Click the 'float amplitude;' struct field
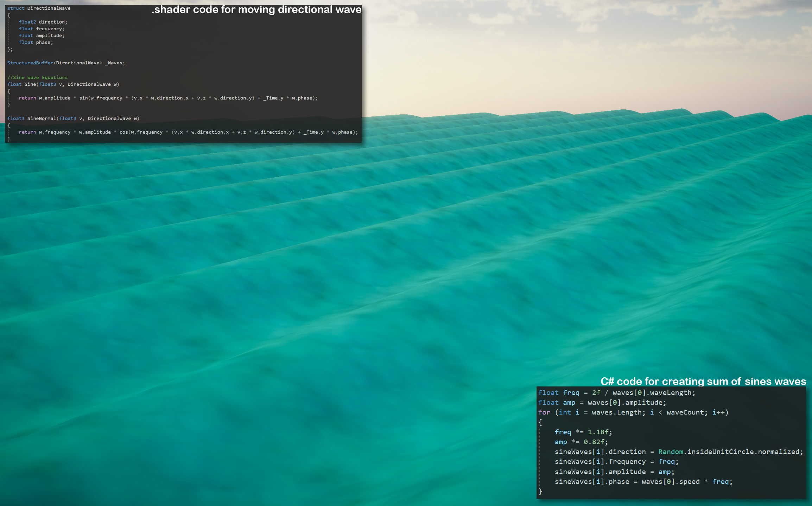This screenshot has width=812, height=506. point(42,36)
